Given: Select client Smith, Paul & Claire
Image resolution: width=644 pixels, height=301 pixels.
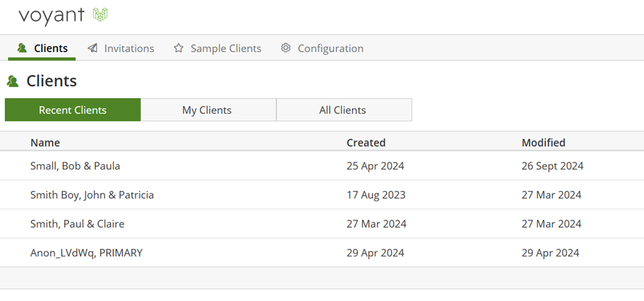Looking at the screenshot, I should [322, 224].
